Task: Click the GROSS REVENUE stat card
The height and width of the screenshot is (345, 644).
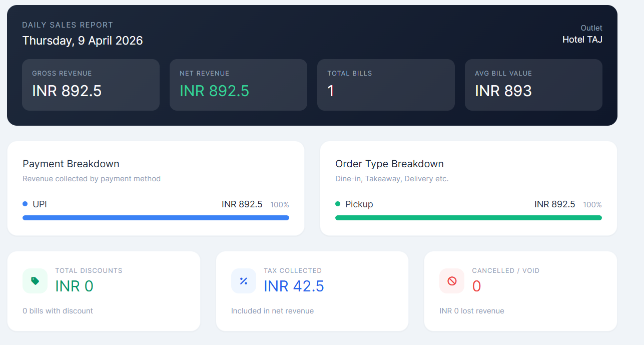Action: pyautogui.click(x=91, y=85)
